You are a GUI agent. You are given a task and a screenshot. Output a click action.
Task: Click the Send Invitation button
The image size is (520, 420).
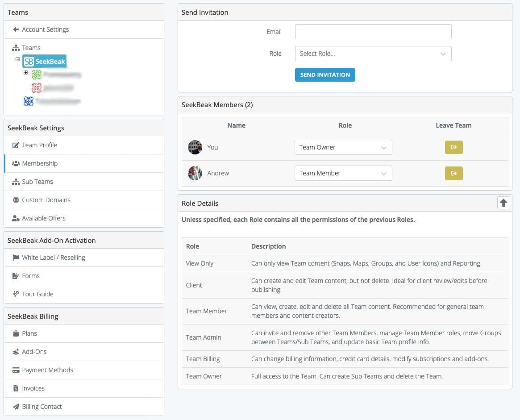[x=325, y=75]
